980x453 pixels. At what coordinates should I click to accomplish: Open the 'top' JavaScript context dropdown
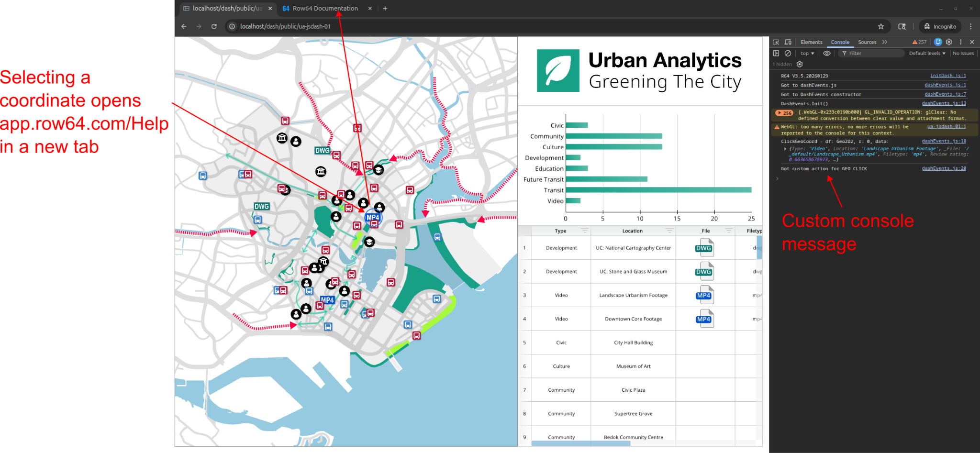click(807, 54)
